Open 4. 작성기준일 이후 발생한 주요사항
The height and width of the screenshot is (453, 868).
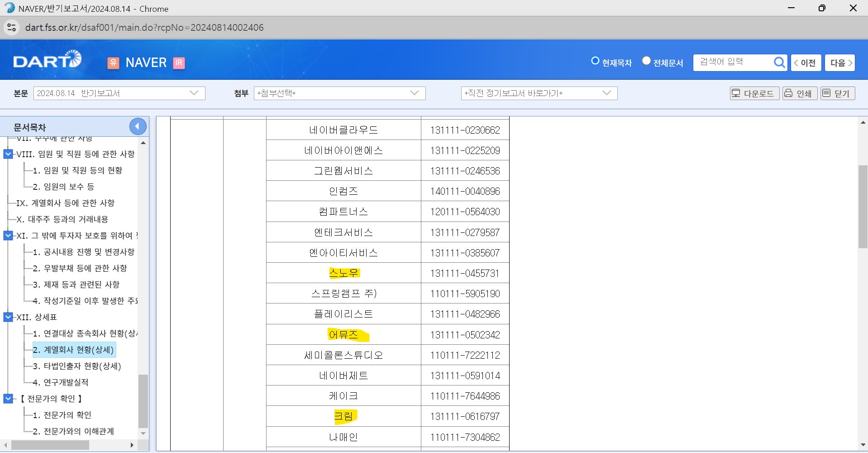[85, 301]
